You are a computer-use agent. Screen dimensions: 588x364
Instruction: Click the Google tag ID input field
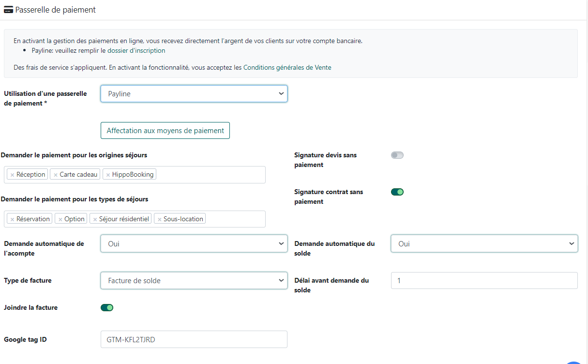coord(194,340)
